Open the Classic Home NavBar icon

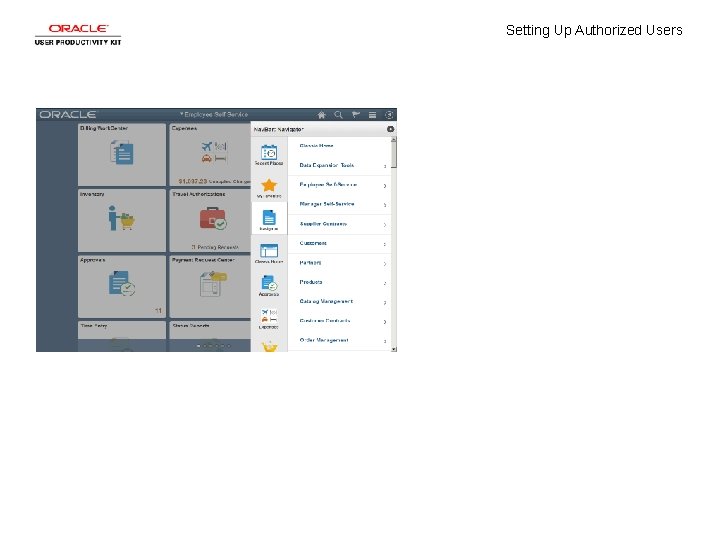tap(269, 253)
